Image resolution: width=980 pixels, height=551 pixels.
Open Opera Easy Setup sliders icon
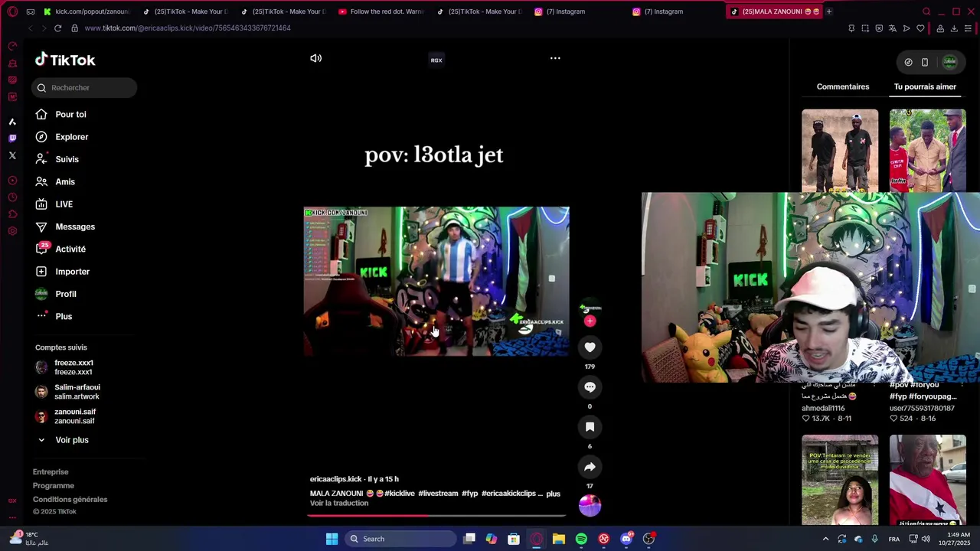point(968,28)
